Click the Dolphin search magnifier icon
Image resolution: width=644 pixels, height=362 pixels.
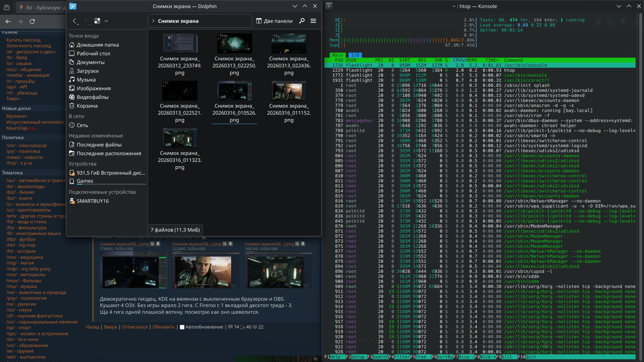pos(302,21)
